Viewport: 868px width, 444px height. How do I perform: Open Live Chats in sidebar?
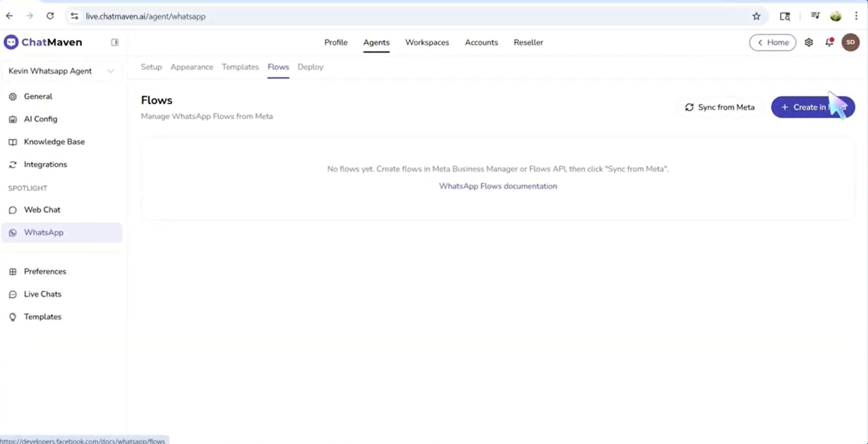[42, 294]
